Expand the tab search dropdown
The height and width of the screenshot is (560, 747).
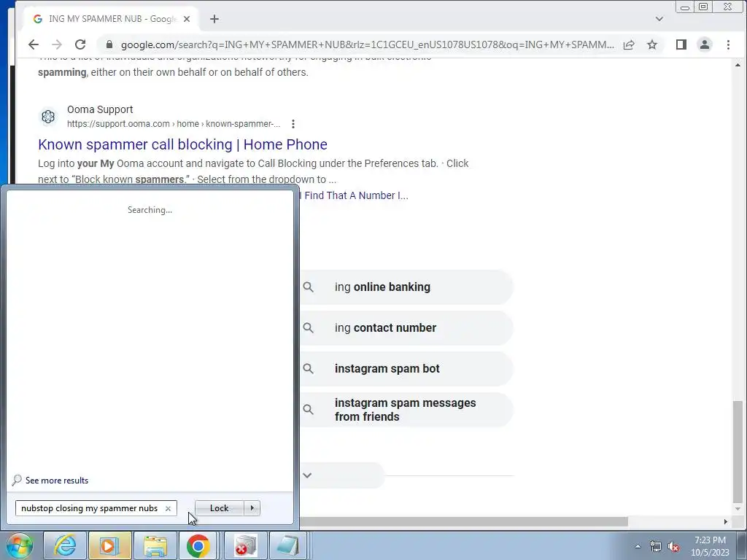click(x=659, y=19)
